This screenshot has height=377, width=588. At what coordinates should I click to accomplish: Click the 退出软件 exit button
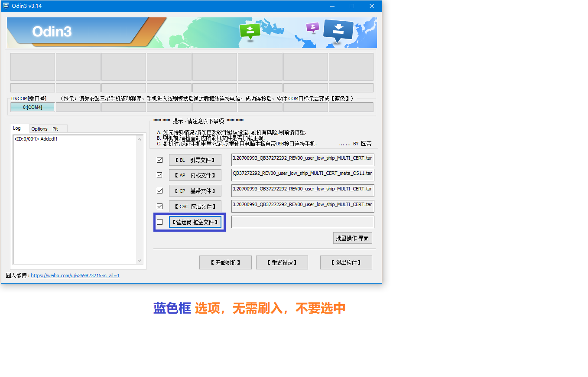click(x=346, y=262)
